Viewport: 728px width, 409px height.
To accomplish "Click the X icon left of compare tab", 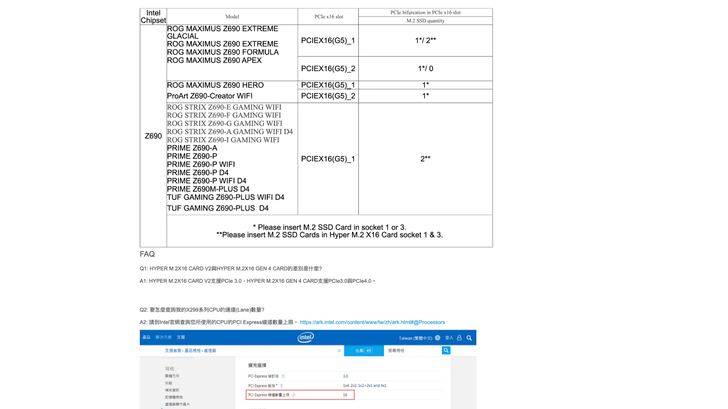I will point(339,351).
